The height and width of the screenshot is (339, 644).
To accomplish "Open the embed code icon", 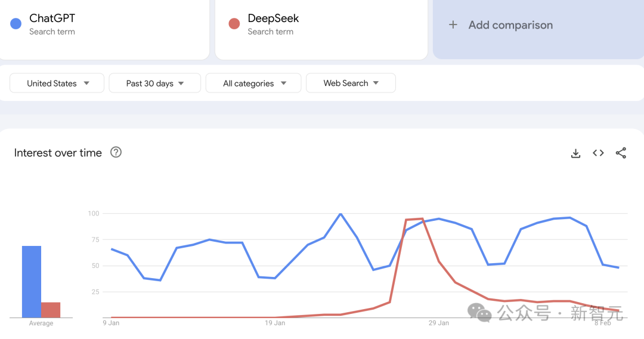I will (599, 153).
